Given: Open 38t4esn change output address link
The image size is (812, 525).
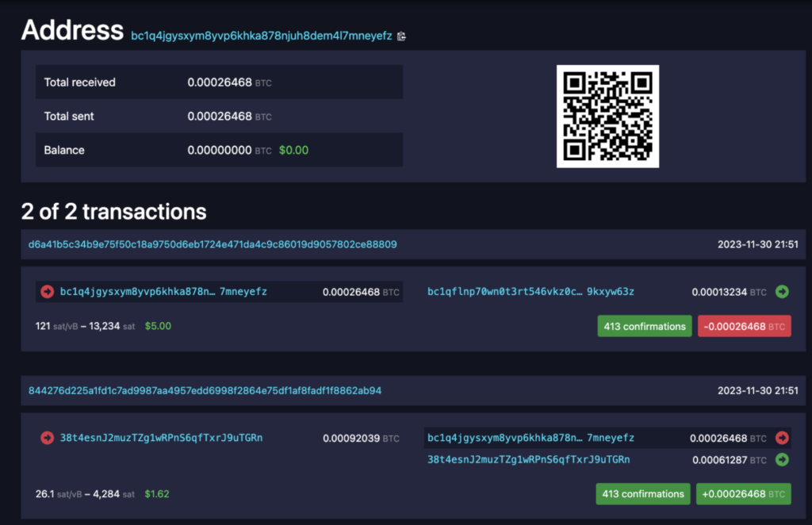Looking at the screenshot, I should (528, 459).
